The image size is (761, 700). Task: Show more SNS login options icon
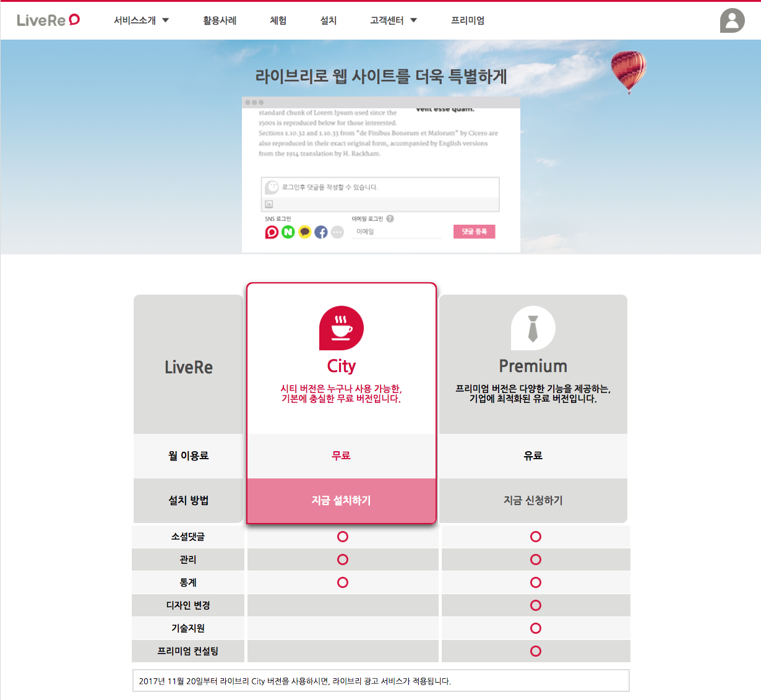coord(337,231)
